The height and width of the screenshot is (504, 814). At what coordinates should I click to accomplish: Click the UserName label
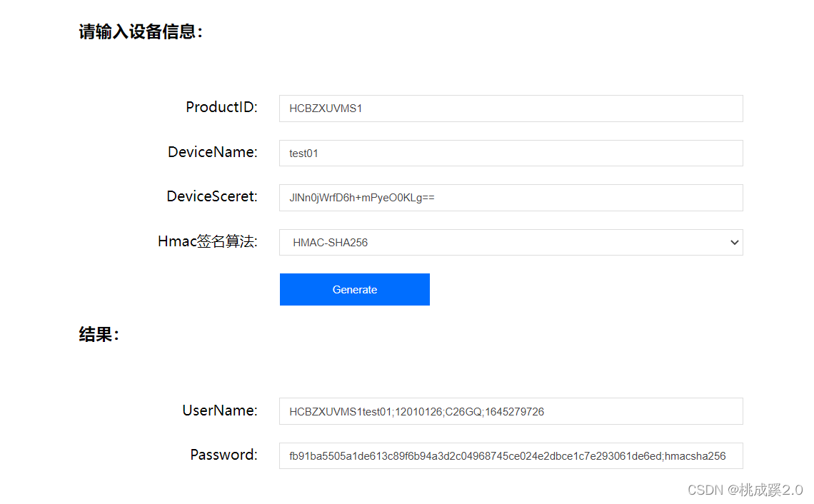pyautogui.click(x=219, y=410)
